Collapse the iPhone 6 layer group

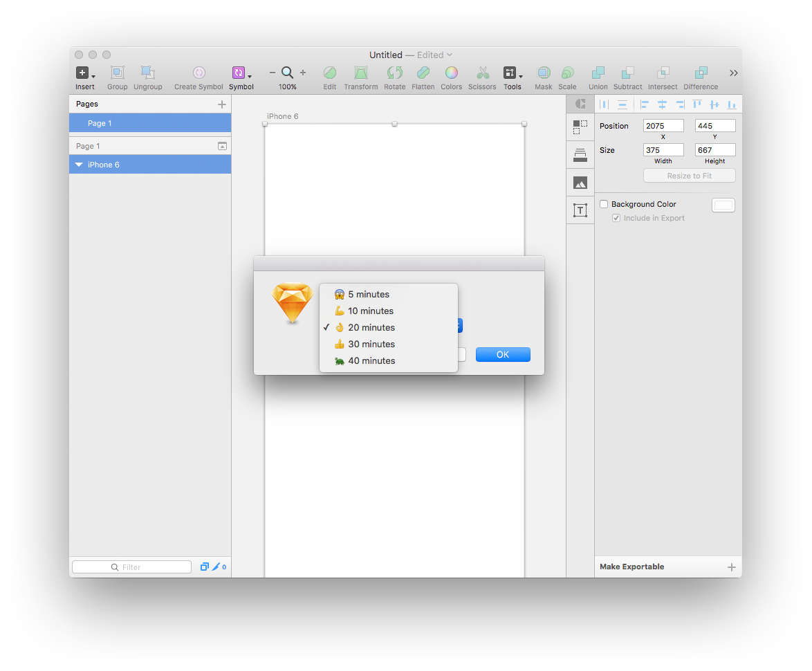79,164
